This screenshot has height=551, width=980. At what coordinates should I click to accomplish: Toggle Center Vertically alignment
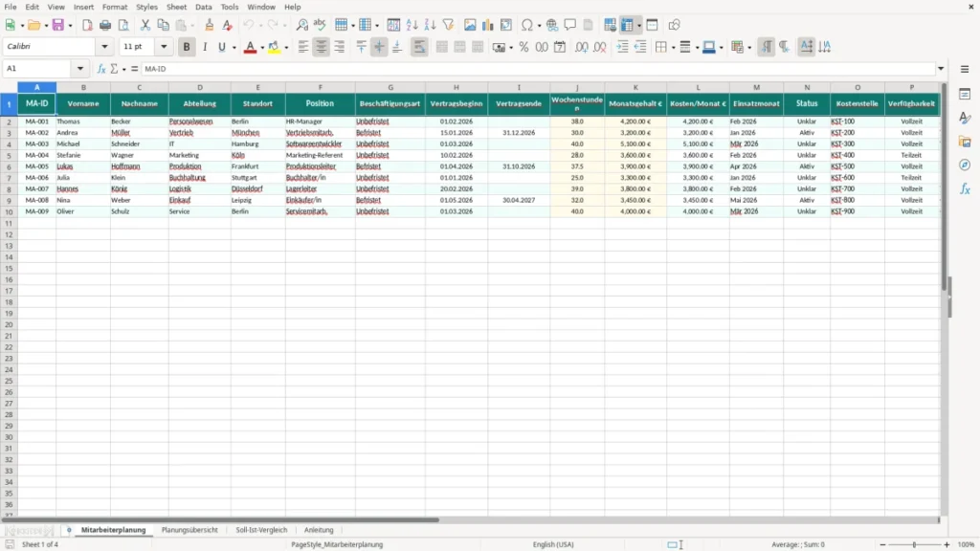pyautogui.click(x=379, y=47)
